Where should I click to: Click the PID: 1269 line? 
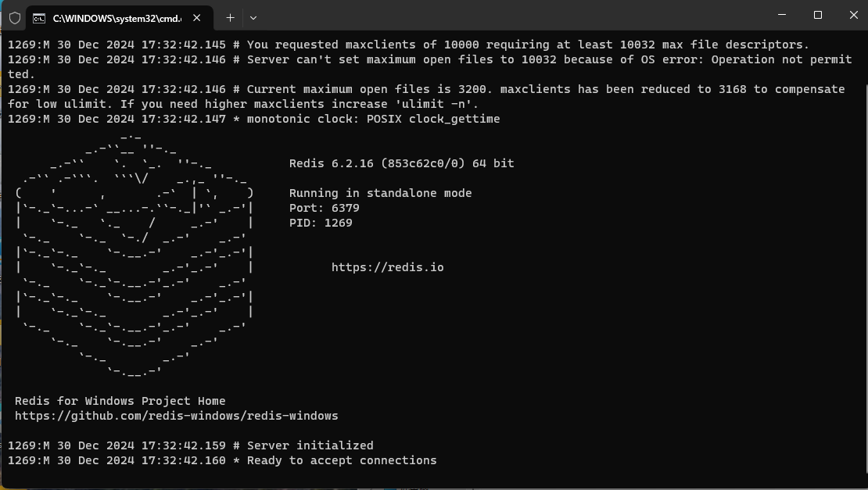tap(321, 223)
